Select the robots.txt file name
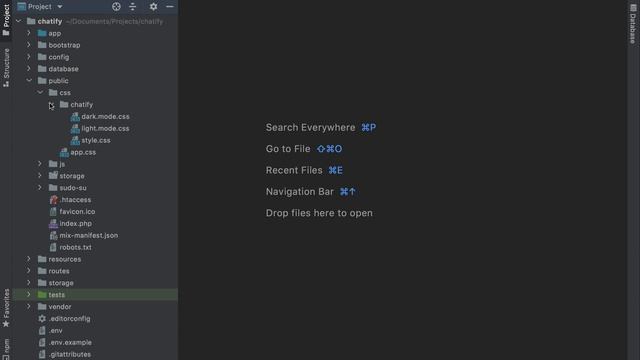This screenshot has height=360, width=640. click(76, 247)
